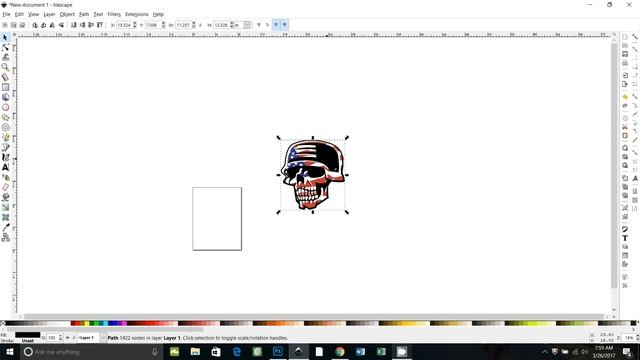Toggle the width and height lock
This screenshot has height=360, width=640.
pos(200,25)
